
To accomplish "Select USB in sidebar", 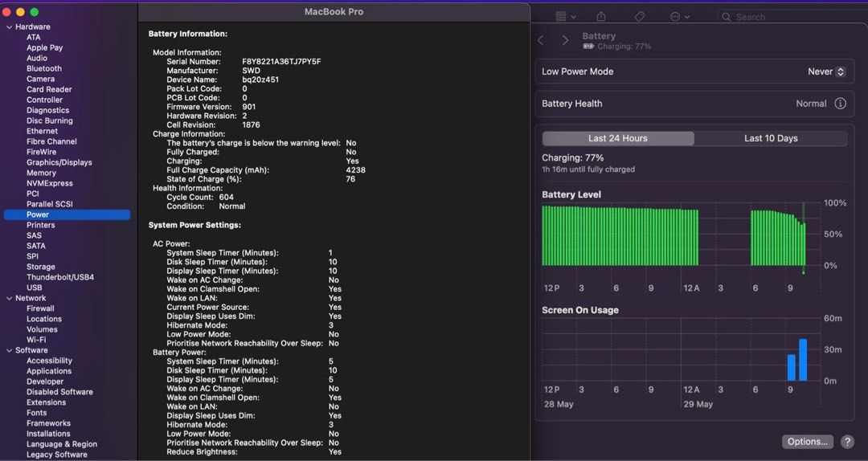I will (34, 288).
